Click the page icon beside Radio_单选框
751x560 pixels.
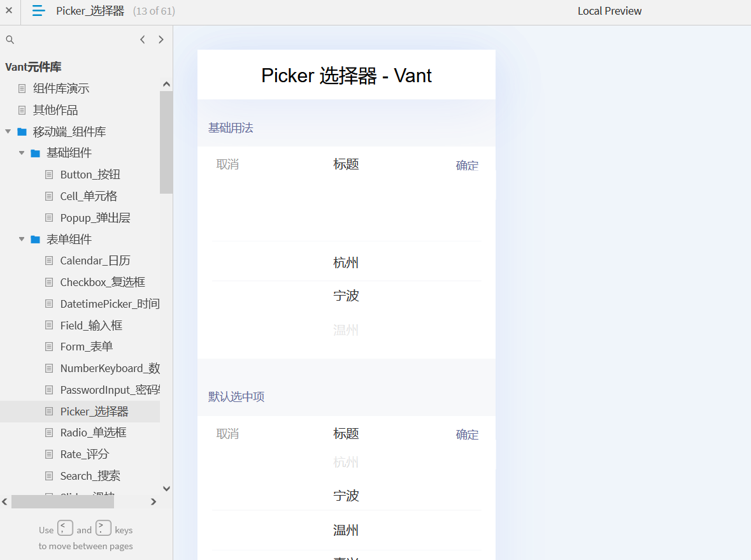[49, 433]
